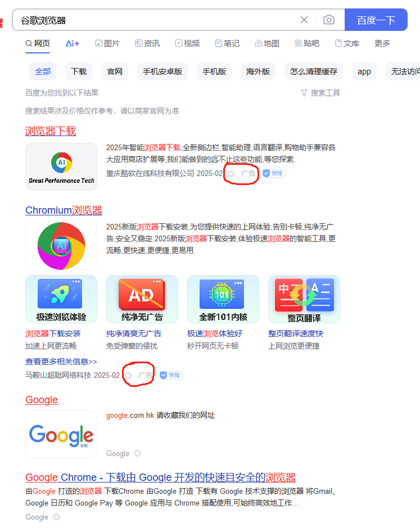The width and height of the screenshot is (420, 532).
Task: Expand dropdown arrow next to 重庆酷软在线科技有限公司
Action: pyautogui.click(x=231, y=174)
